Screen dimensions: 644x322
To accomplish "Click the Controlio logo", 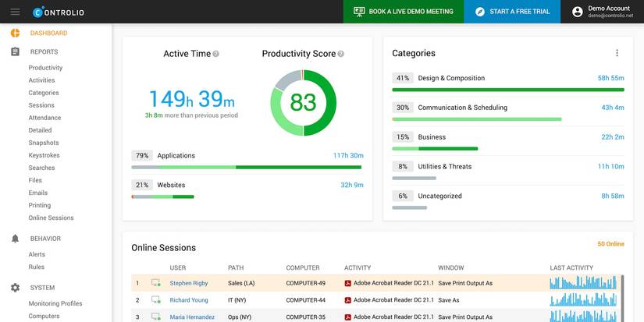I will click(59, 12).
